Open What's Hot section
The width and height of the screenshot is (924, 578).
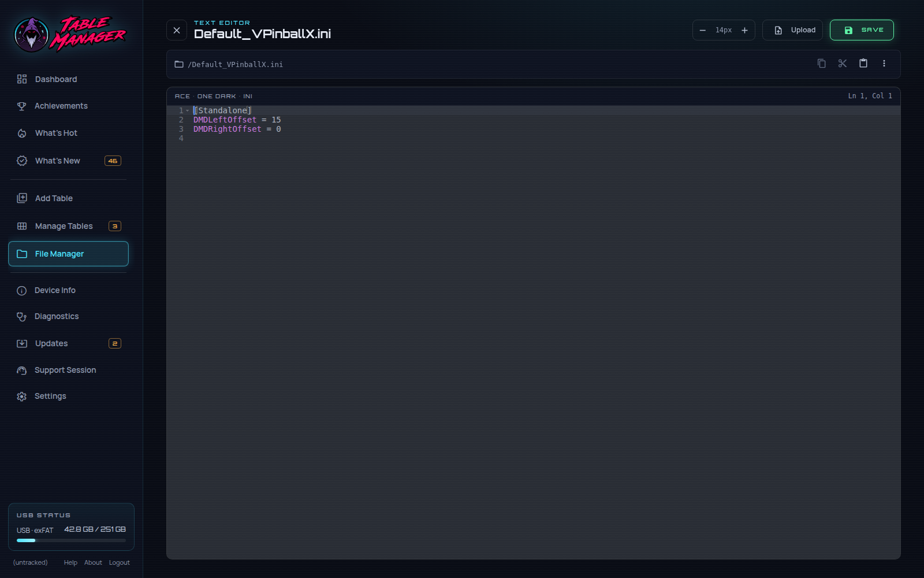68,133
